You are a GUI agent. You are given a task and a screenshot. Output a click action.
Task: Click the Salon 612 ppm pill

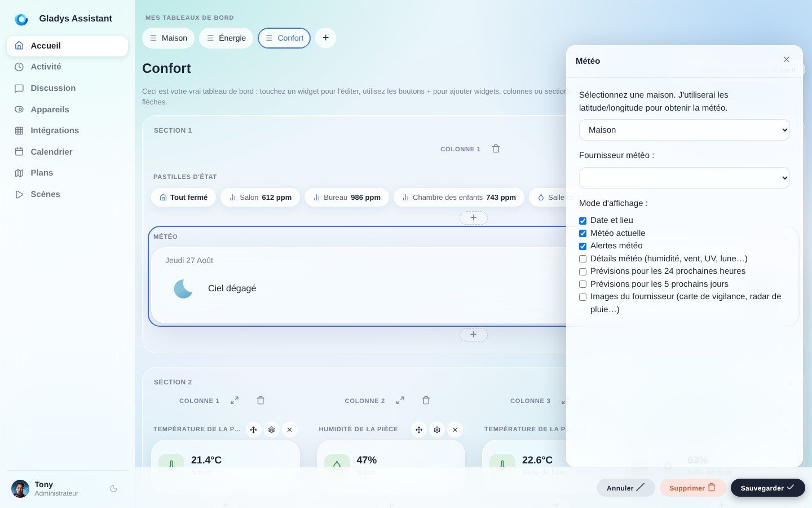pos(260,198)
